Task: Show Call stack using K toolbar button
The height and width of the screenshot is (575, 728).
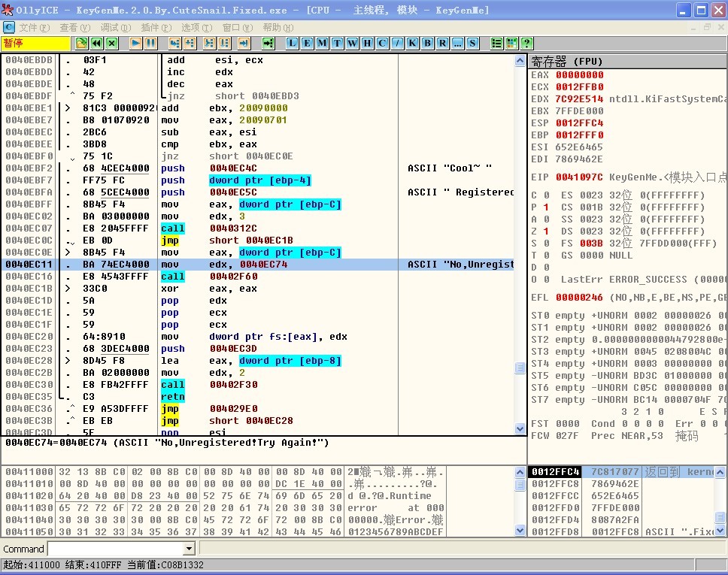Action: pyautogui.click(x=412, y=43)
